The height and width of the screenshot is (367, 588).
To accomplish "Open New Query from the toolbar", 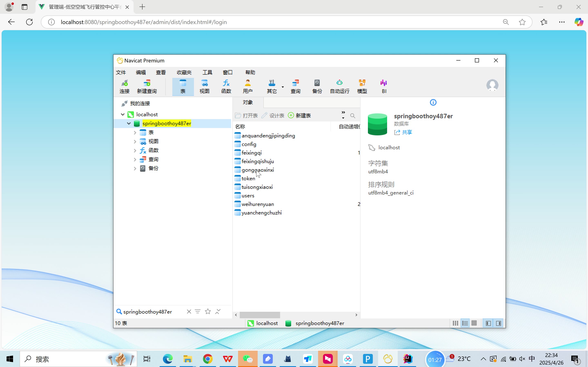I will click(147, 86).
